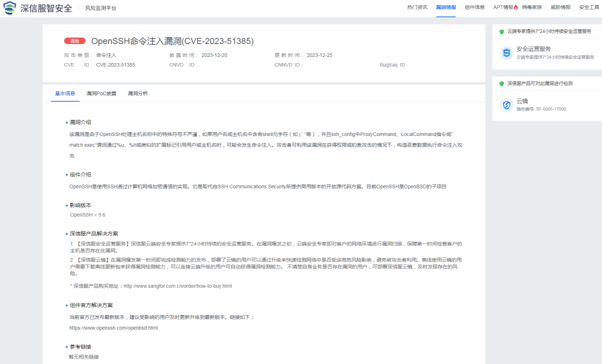Screen dimensions: 602x364
Task: Click the 组件官方解决方案 section heading
Action: click(91, 305)
